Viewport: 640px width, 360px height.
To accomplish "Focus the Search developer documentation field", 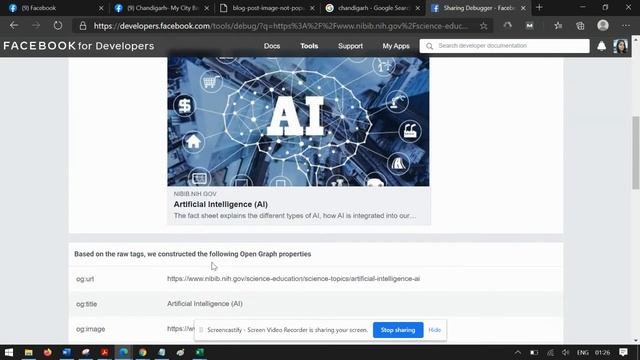I will tap(504, 46).
